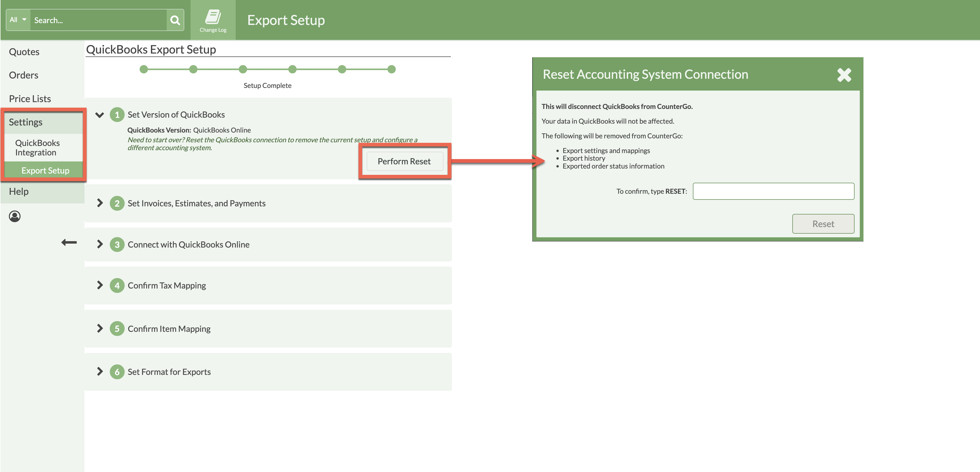Click the fifth progress tracker dot
980x472 pixels.
coord(342,69)
